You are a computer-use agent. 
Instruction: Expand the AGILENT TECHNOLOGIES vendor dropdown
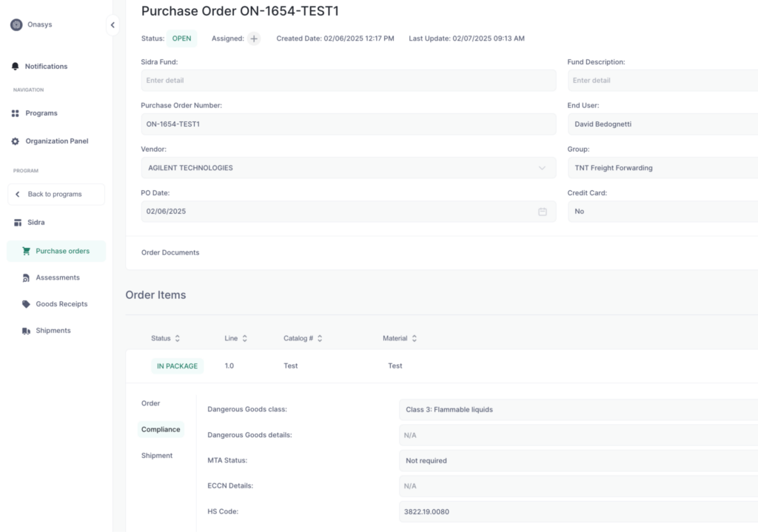349,168
